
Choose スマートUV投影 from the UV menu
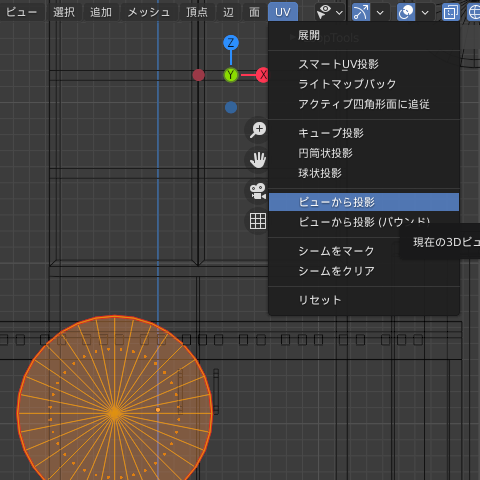coord(364,64)
